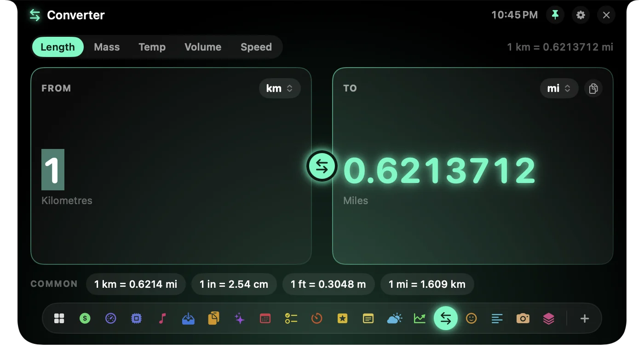
Task: Open the yellow notes icon
Action: point(368,318)
